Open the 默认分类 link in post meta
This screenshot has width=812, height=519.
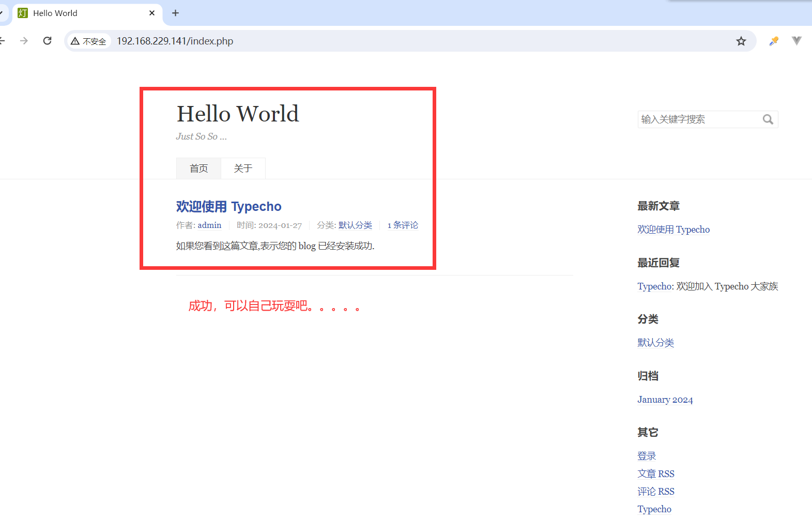(x=355, y=225)
